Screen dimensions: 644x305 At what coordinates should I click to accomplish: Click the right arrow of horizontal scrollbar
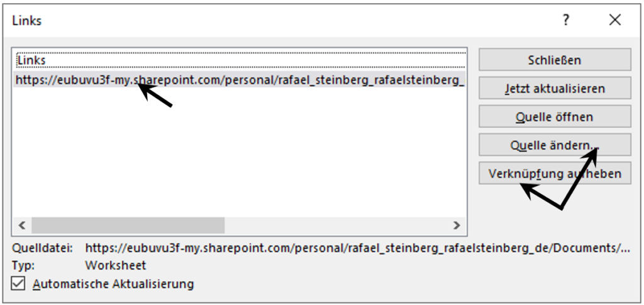point(457,225)
